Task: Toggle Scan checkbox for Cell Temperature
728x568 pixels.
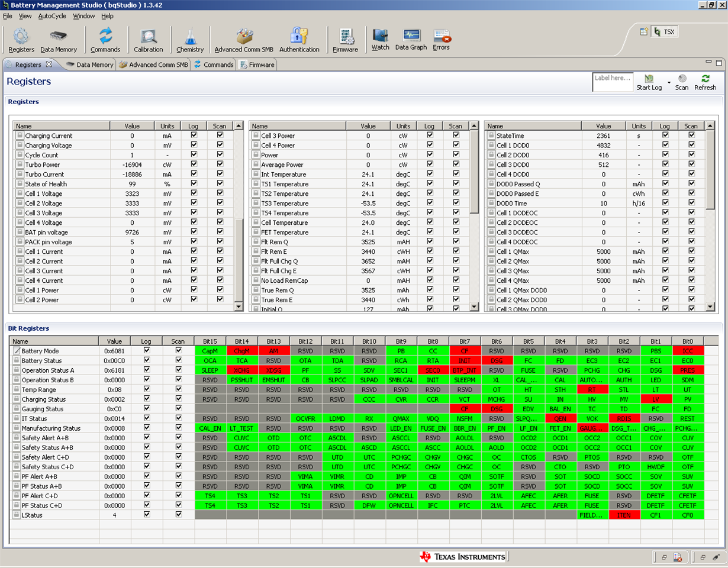Action: pos(456,222)
